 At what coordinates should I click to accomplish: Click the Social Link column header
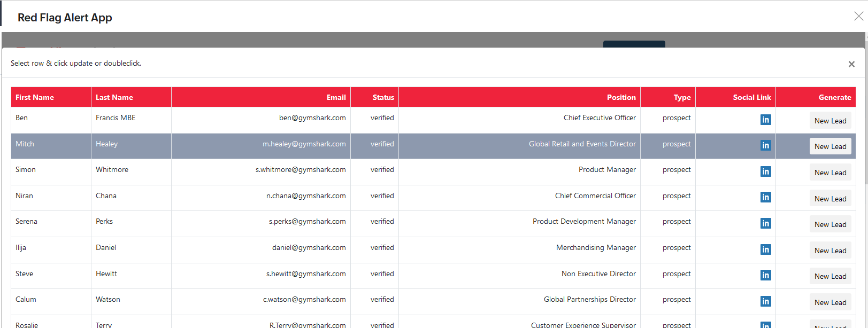[735, 97]
